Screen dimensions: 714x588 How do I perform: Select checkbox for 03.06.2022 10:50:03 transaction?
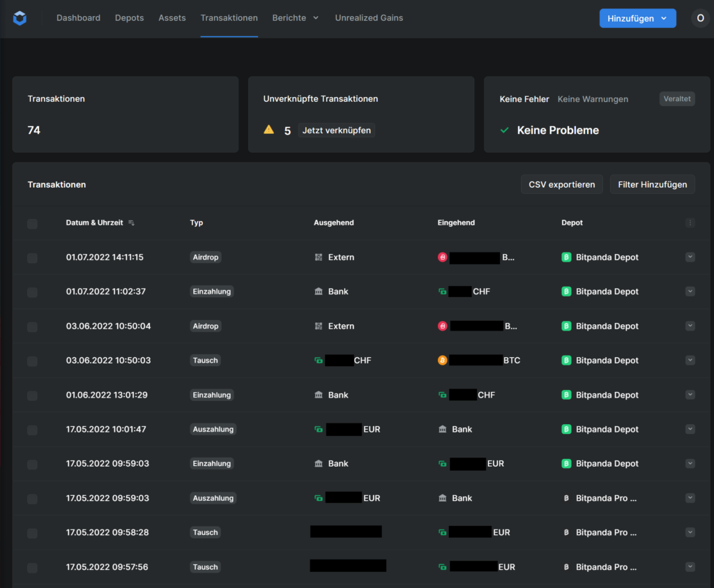click(32, 361)
